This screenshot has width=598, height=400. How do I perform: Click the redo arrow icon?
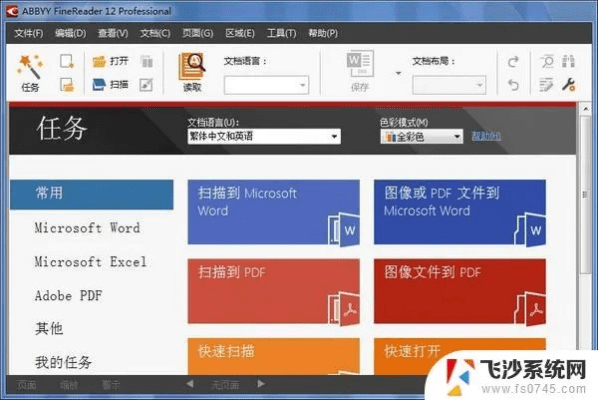513,61
